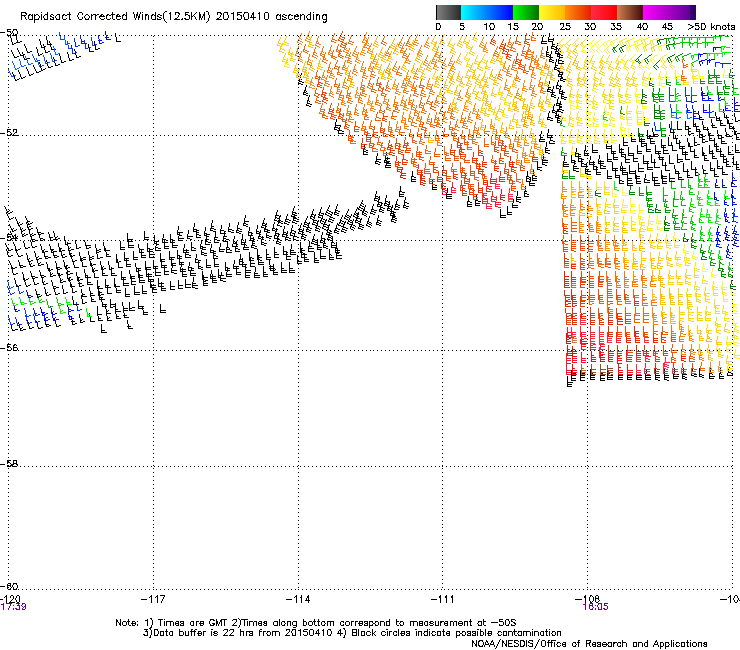Click the longitude label '-111'
Image resolution: width=740 pixels, height=650 pixels.
tap(443, 599)
